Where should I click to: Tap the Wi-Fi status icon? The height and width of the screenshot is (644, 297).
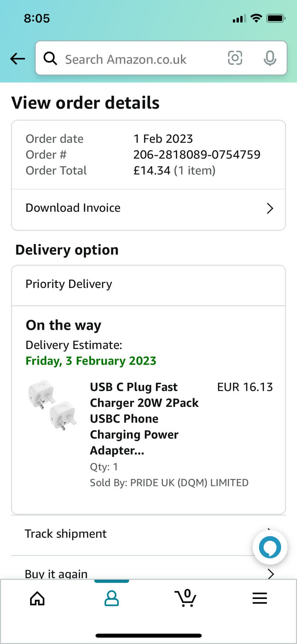click(x=256, y=19)
